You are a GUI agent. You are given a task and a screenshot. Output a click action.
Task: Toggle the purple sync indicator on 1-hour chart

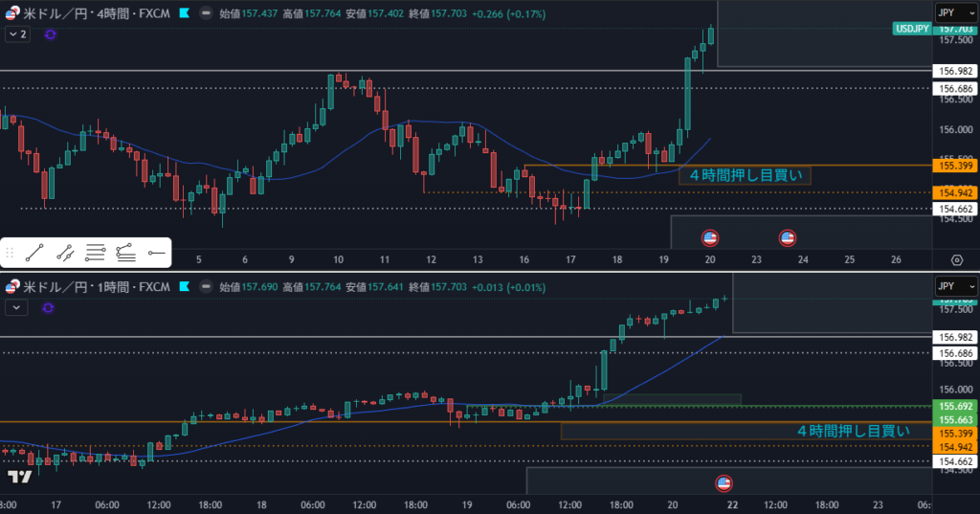click(50, 307)
